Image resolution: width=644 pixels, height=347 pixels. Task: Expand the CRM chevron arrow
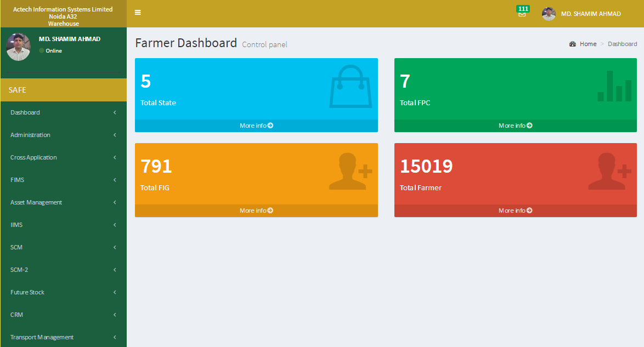point(115,315)
